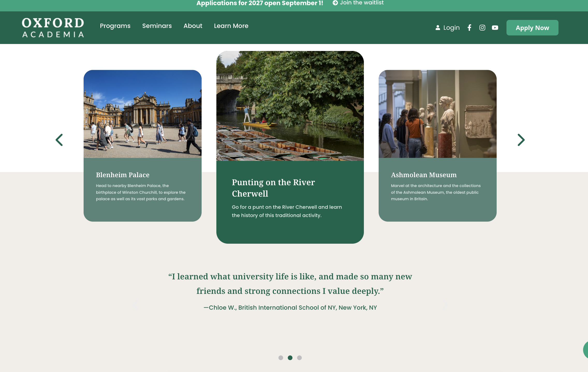Viewport: 588px width, 372px height.
Task: Open the YouTube channel icon
Action: (495, 28)
